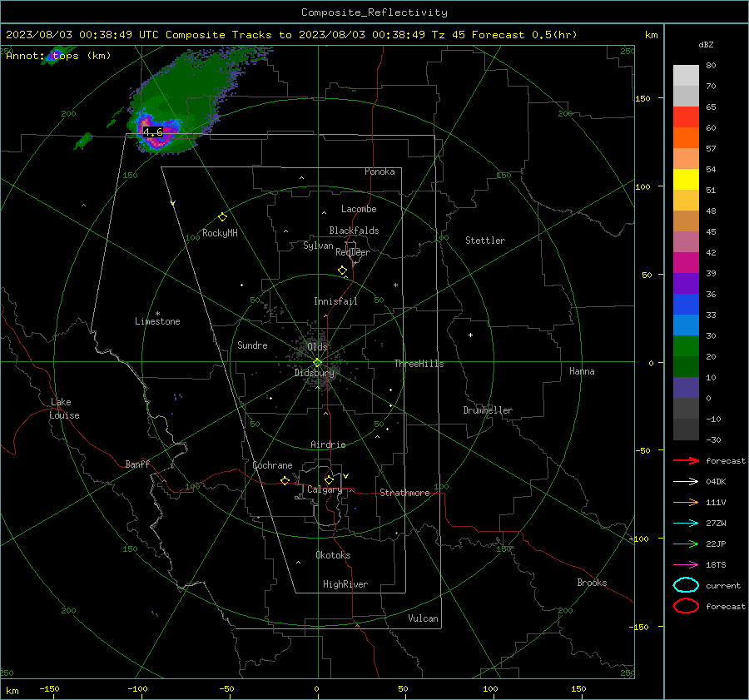Click the Brooks city label

coord(592,583)
